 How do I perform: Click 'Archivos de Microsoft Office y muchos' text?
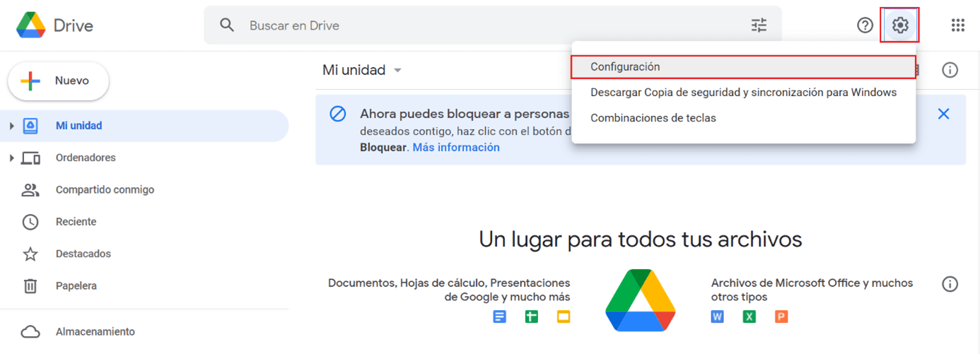(812, 283)
